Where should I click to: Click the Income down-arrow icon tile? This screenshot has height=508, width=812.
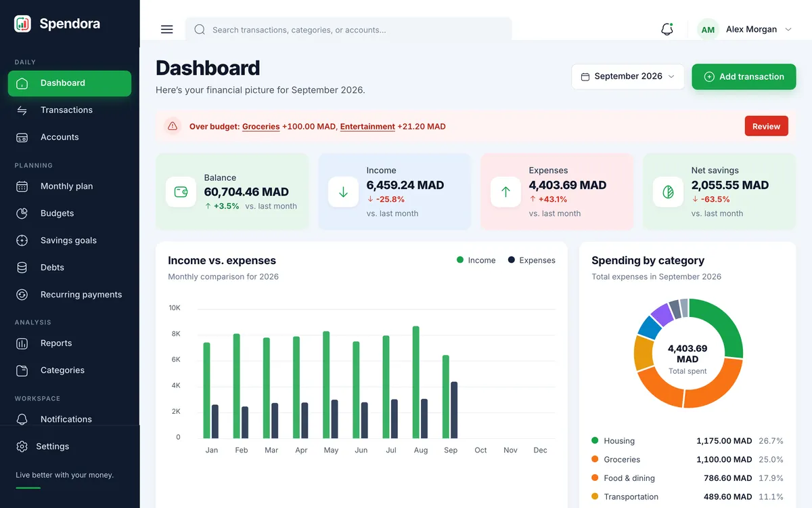[x=343, y=192]
